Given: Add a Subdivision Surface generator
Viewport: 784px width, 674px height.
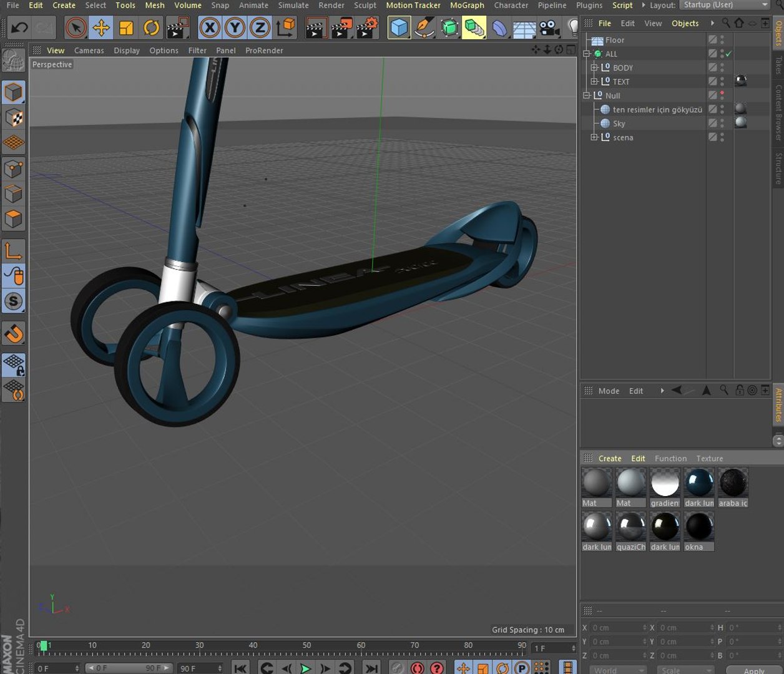Looking at the screenshot, I should point(449,27).
